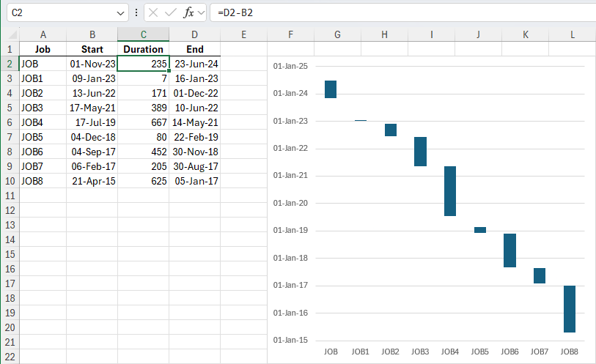The image size is (596, 364).
Task: Select row 1 header
Action: [10, 49]
